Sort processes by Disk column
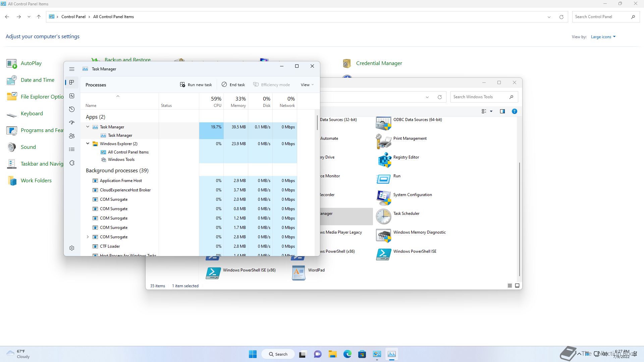 pos(260,101)
